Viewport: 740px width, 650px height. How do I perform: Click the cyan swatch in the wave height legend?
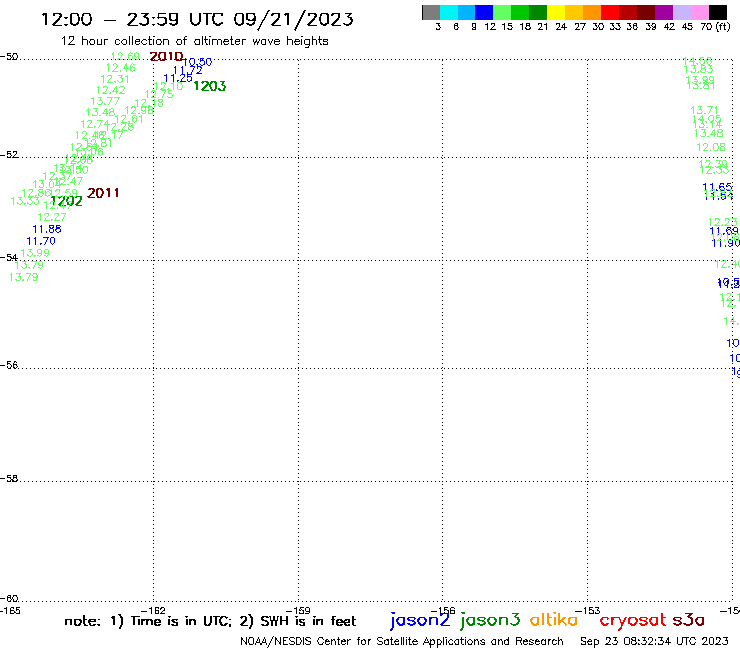tap(449, 13)
